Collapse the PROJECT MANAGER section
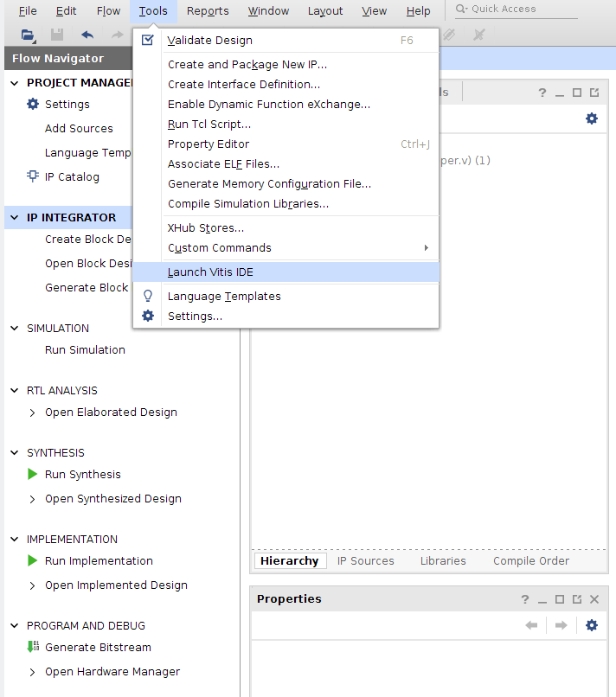The image size is (616, 697). click(x=15, y=83)
